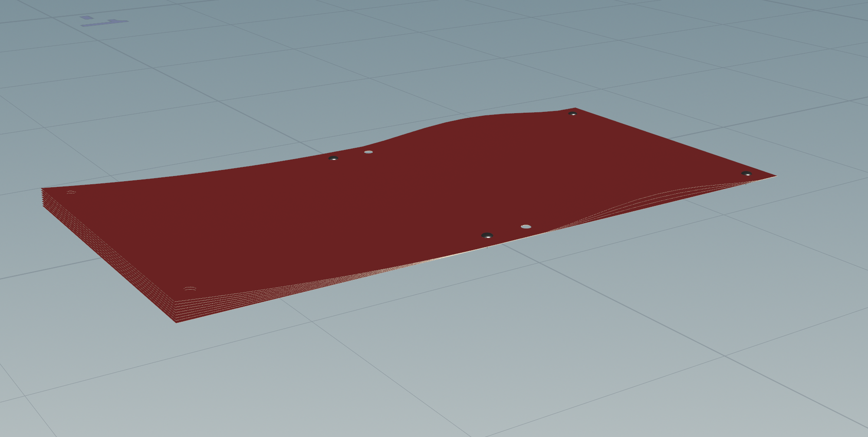
Task: Click the white hole near the lower-right area
Action: [x=526, y=226]
